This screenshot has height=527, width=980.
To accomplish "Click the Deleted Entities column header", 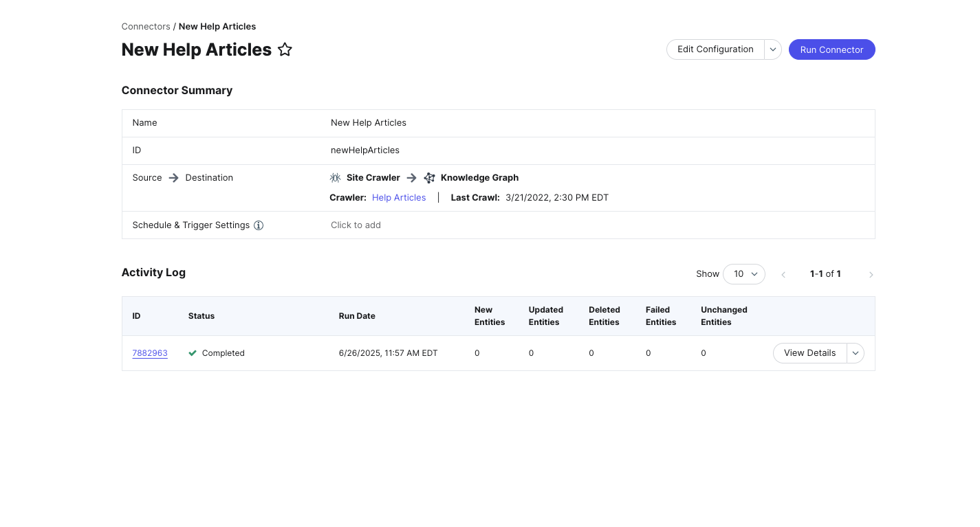I will 605,316.
